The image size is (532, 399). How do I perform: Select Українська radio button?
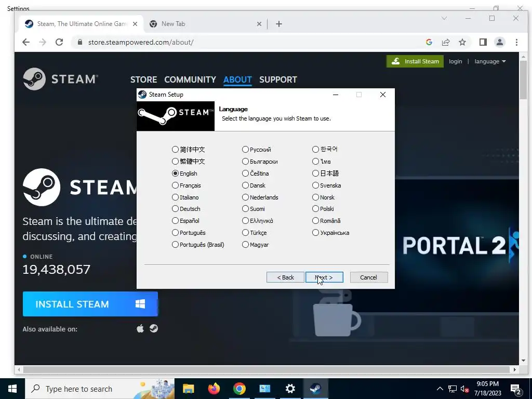pyautogui.click(x=315, y=232)
